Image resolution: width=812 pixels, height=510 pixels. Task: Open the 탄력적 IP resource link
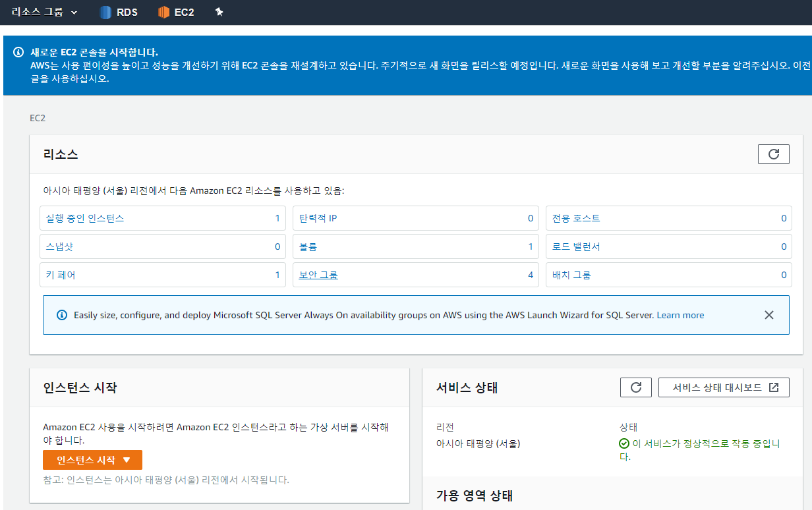(x=318, y=218)
